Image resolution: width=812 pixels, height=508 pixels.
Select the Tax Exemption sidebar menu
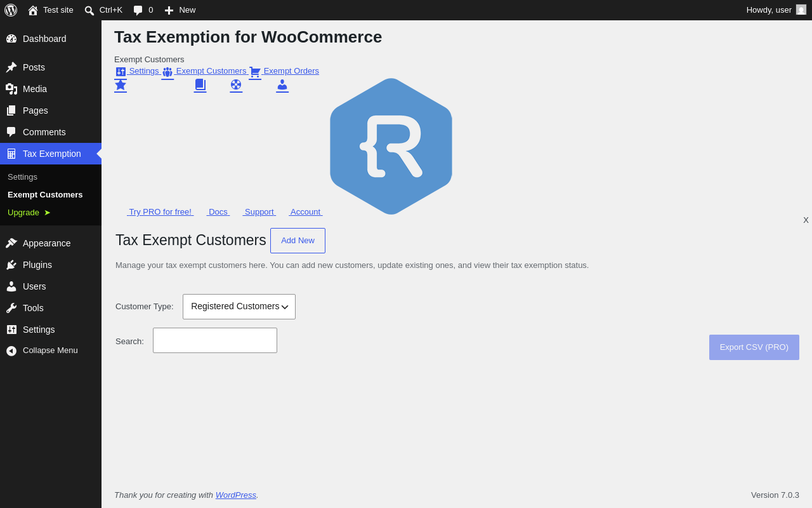tap(51, 154)
